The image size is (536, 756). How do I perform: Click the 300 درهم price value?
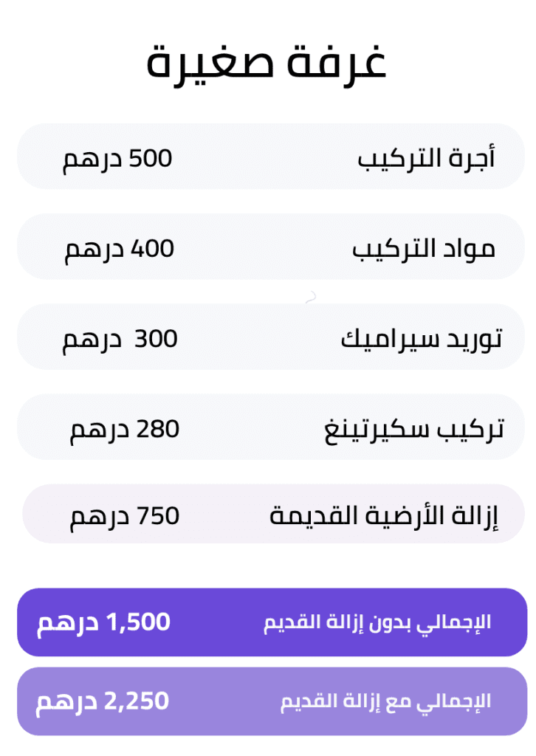[x=120, y=339]
